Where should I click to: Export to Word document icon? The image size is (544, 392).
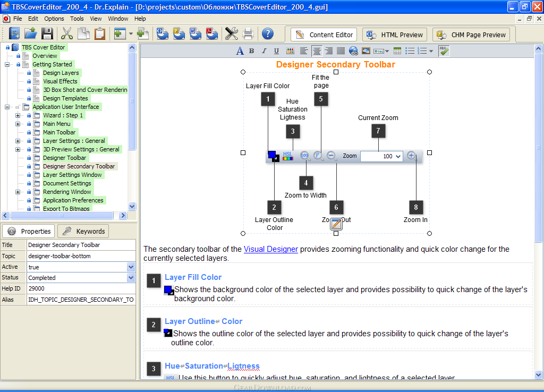[x=195, y=33]
